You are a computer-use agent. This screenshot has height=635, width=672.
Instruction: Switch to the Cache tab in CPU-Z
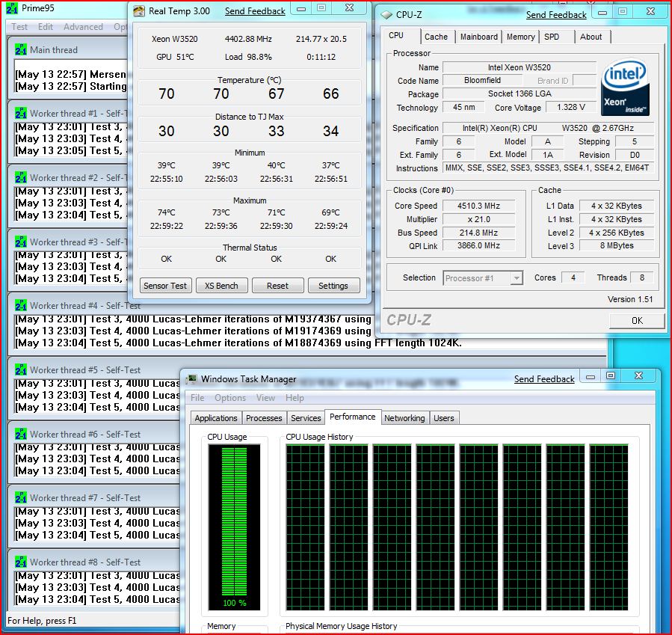[x=437, y=37]
